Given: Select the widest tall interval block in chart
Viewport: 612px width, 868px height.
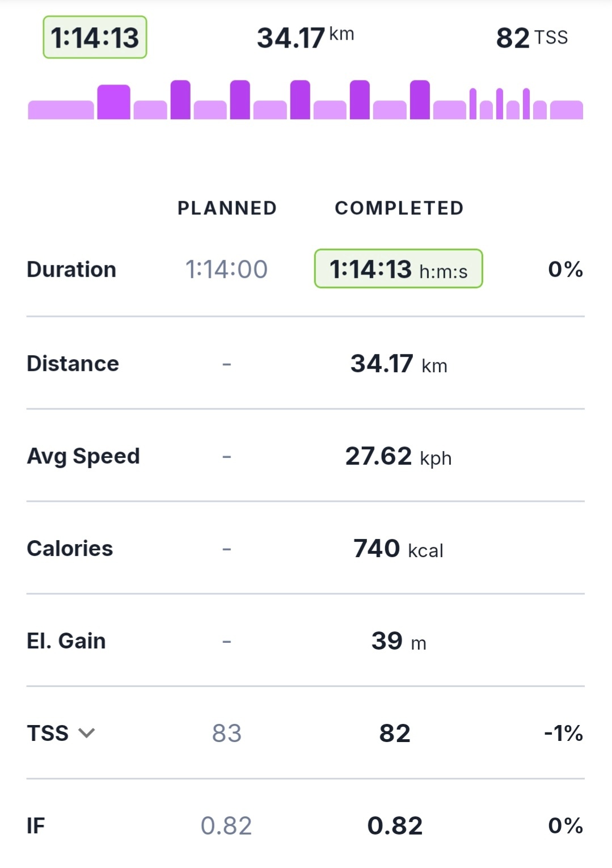Looking at the screenshot, I should (x=113, y=102).
